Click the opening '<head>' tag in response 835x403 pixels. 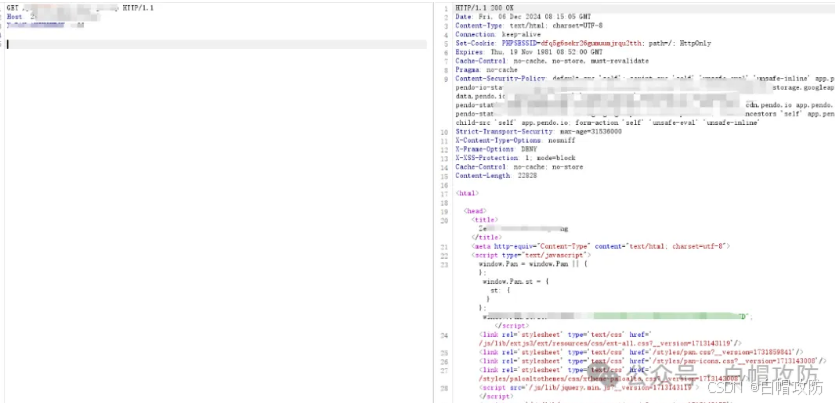(475, 211)
